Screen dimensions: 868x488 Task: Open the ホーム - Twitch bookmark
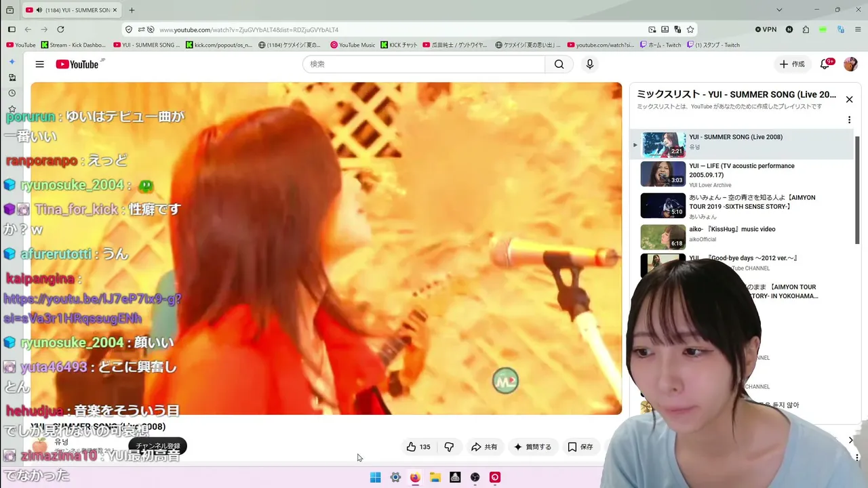point(660,45)
